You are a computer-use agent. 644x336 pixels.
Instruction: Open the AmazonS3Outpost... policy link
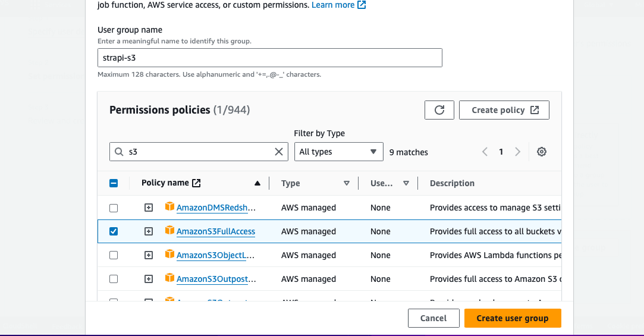point(216,280)
